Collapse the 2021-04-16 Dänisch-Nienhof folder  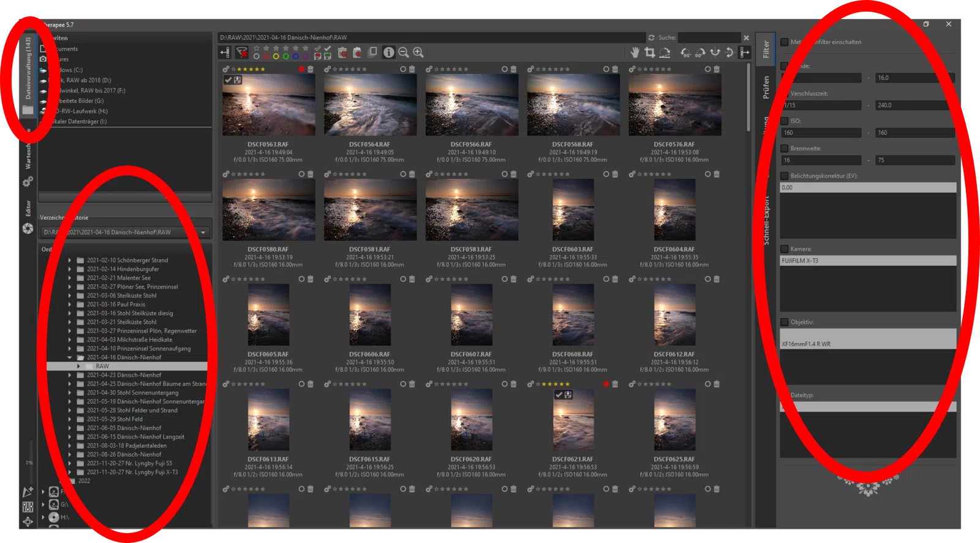(x=69, y=357)
